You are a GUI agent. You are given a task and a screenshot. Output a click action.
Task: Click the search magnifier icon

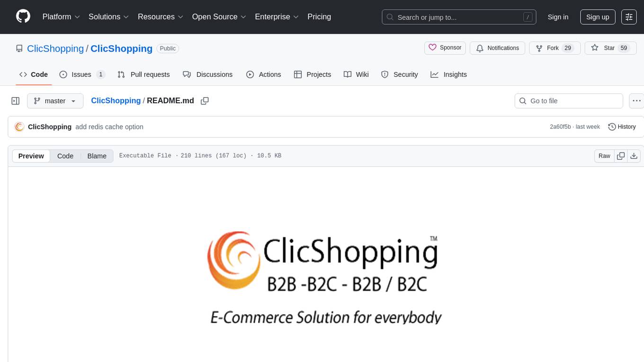390,17
